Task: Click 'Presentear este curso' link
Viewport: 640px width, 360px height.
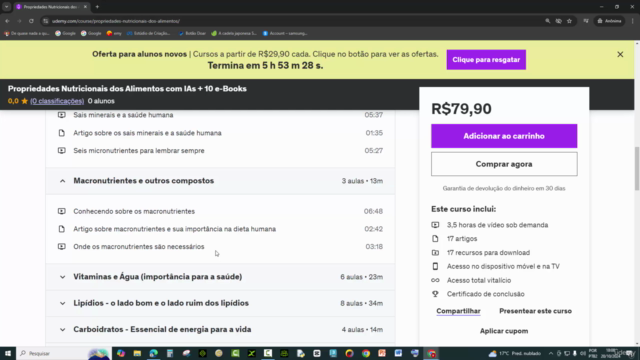Action: coord(536,311)
